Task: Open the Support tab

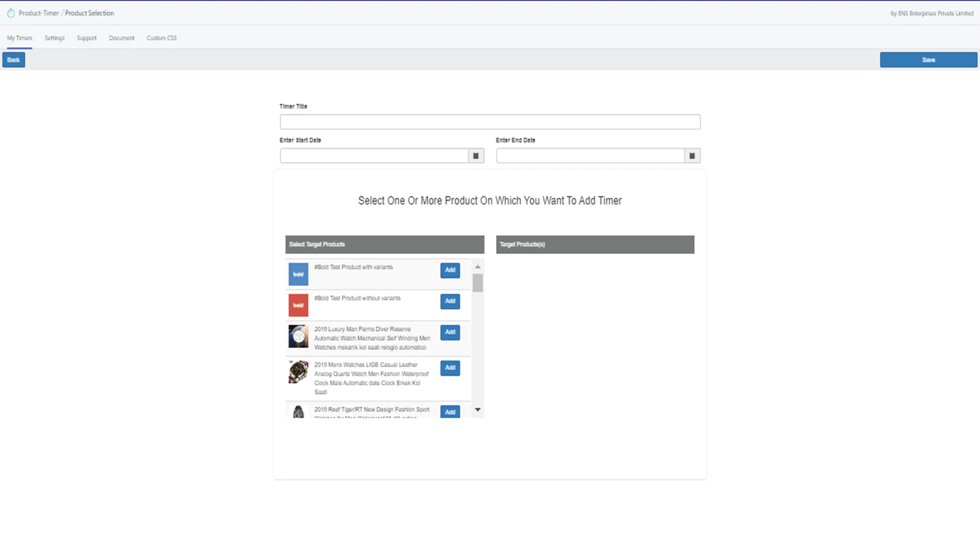Action: (x=86, y=38)
